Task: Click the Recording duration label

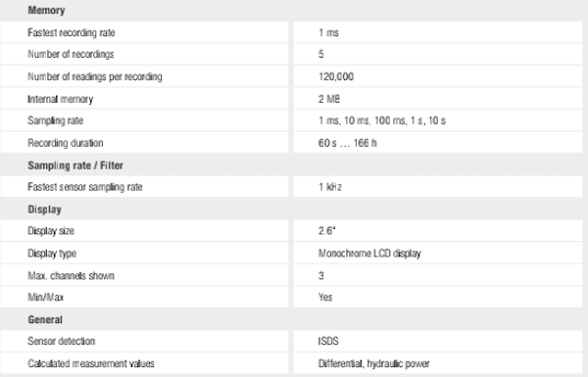Action: tap(66, 143)
